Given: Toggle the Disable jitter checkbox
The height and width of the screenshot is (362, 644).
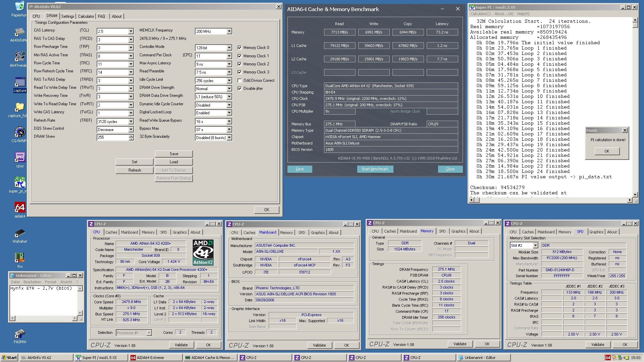Looking at the screenshot, I should [x=239, y=88].
